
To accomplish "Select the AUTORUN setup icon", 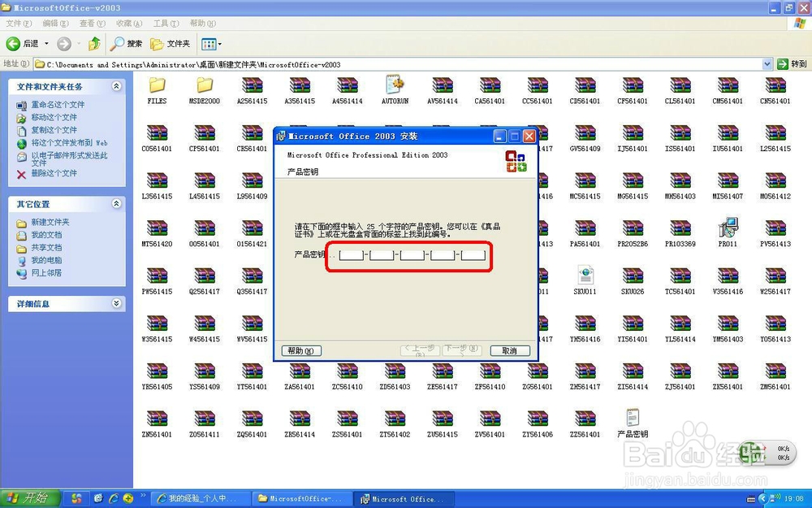I will click(395, 85).
